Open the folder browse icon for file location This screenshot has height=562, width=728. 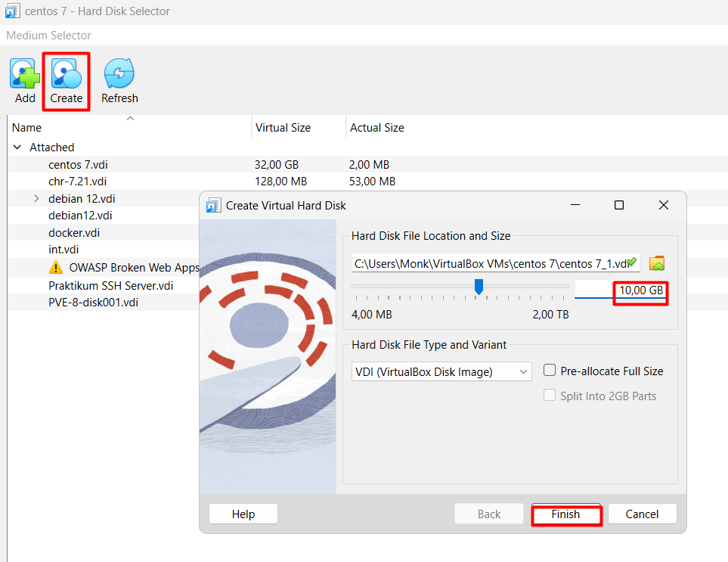pyautogui.click(x=657, y=263)
